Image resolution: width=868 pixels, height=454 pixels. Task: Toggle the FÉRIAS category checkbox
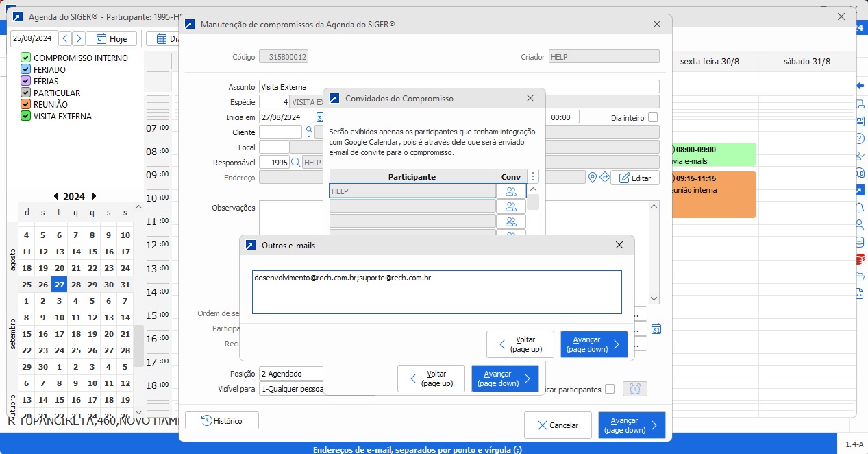pyautogui.click(x=26, y=81)
